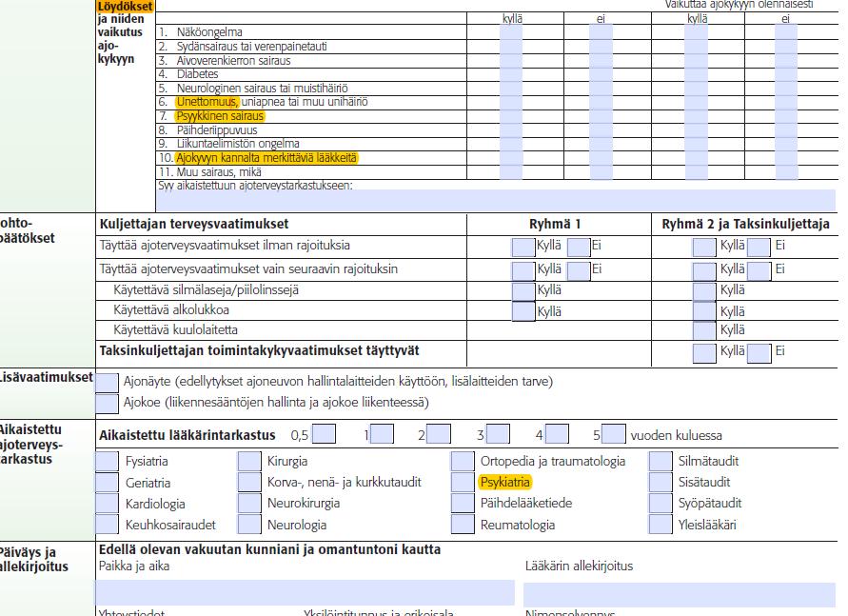The width and height of the screenshot is (848, 616).
Task: Check Ryhmä 2 Kyllä for alkolukkoa
Action: [704, 311]
